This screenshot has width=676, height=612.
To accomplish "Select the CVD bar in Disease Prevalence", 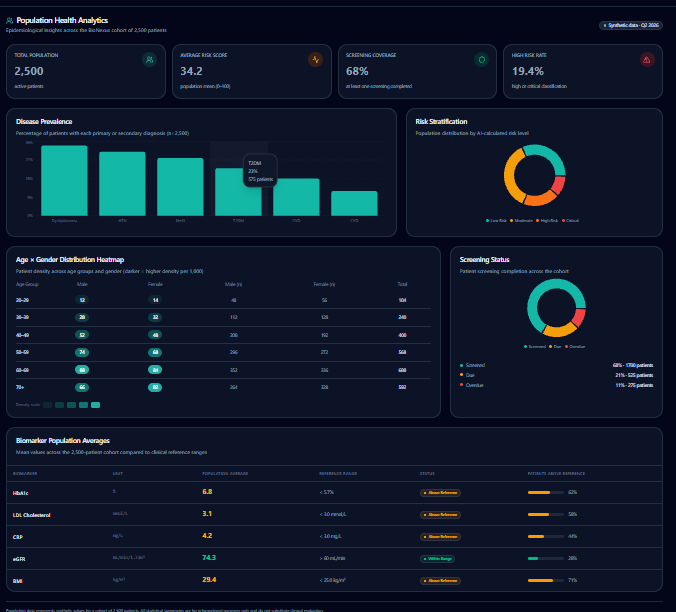I will coord(296,197).
